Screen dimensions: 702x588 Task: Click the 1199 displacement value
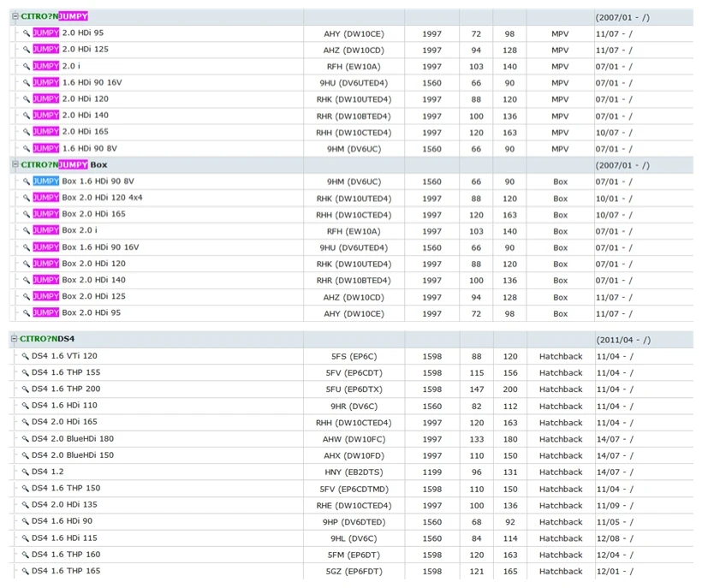[432, 472]
